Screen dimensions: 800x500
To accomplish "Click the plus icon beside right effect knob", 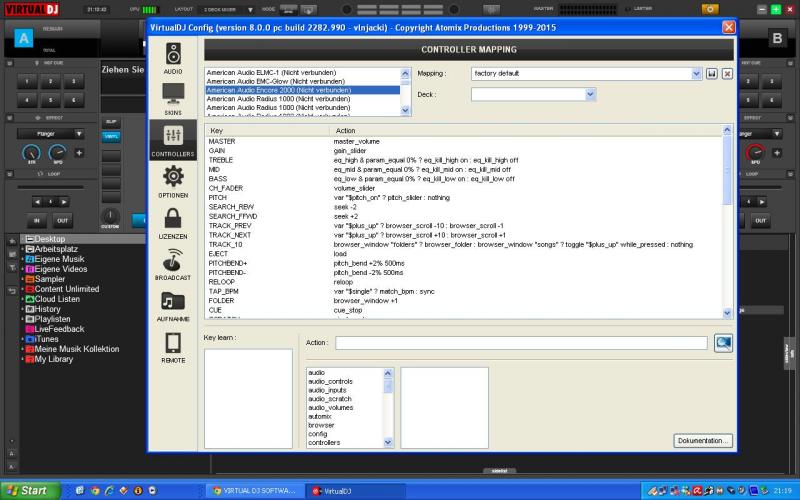I will click(x=777, y=153).
